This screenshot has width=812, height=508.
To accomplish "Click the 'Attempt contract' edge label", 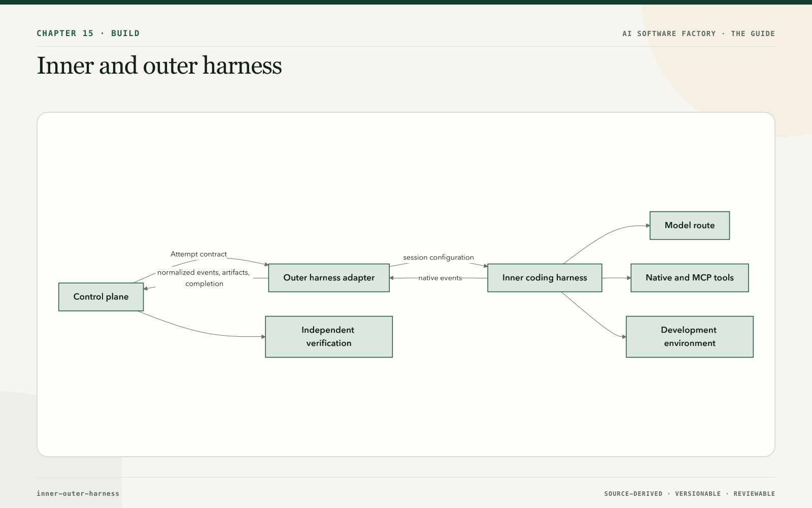I will [x=198, y=254].
